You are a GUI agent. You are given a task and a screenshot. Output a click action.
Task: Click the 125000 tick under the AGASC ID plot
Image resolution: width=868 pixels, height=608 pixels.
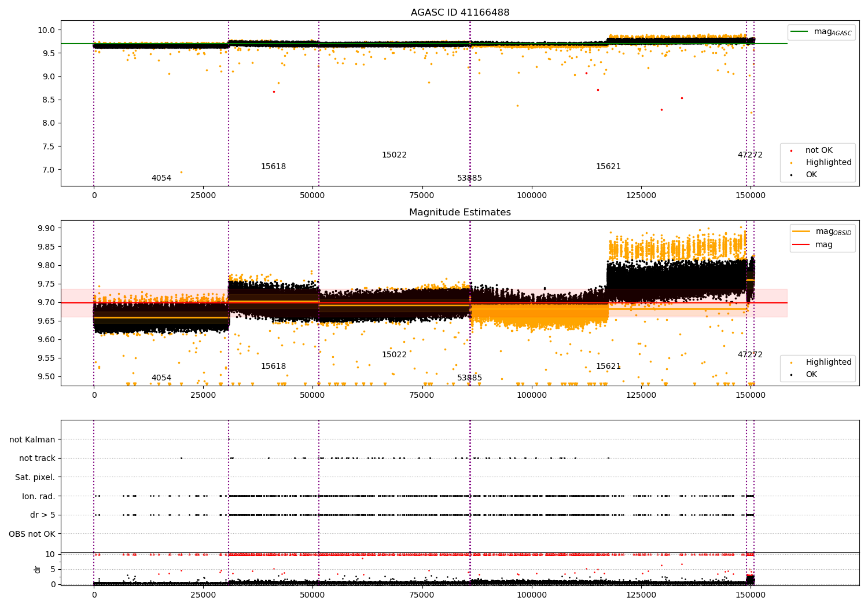tap(641, 196)
